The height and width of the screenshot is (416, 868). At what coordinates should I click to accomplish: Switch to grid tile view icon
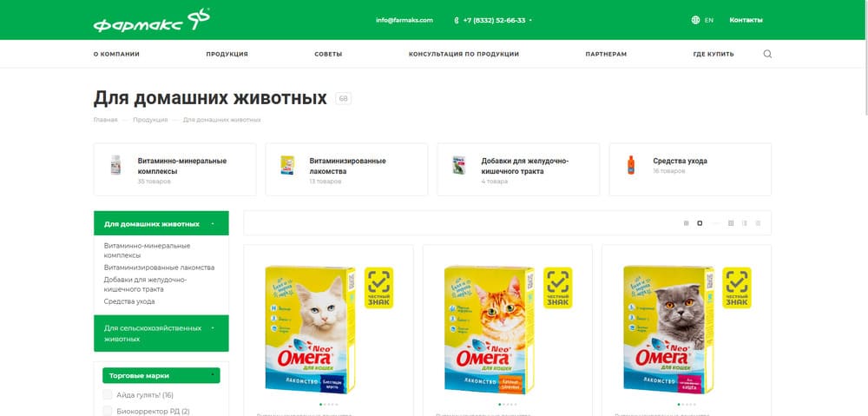[x=731, y=223]
